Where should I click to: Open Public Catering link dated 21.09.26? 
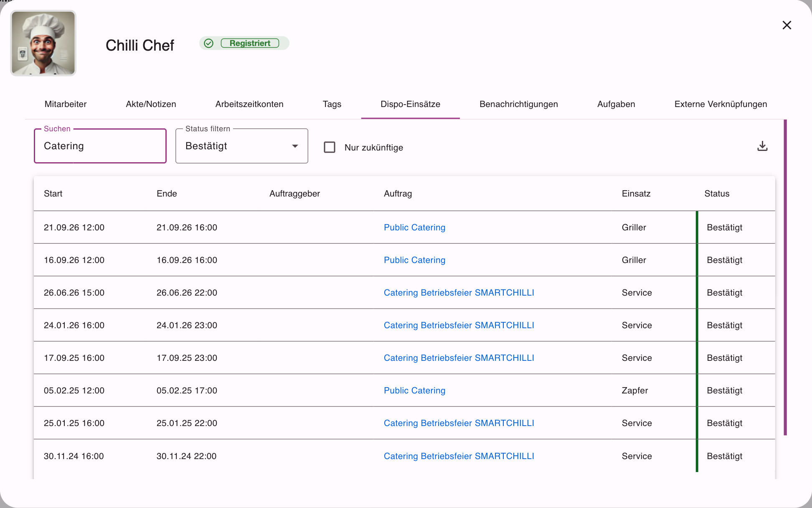pos(414,227)
